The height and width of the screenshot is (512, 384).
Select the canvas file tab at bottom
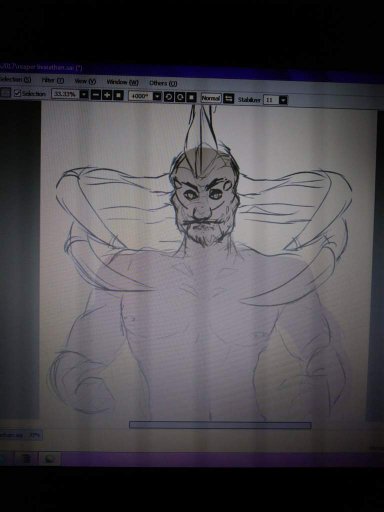(x=21, y=435)
